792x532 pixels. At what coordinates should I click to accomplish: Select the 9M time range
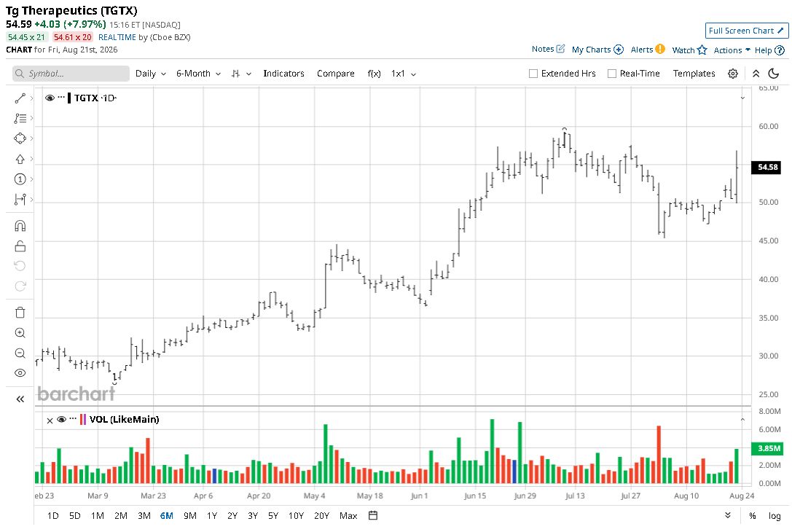(190, 516)
